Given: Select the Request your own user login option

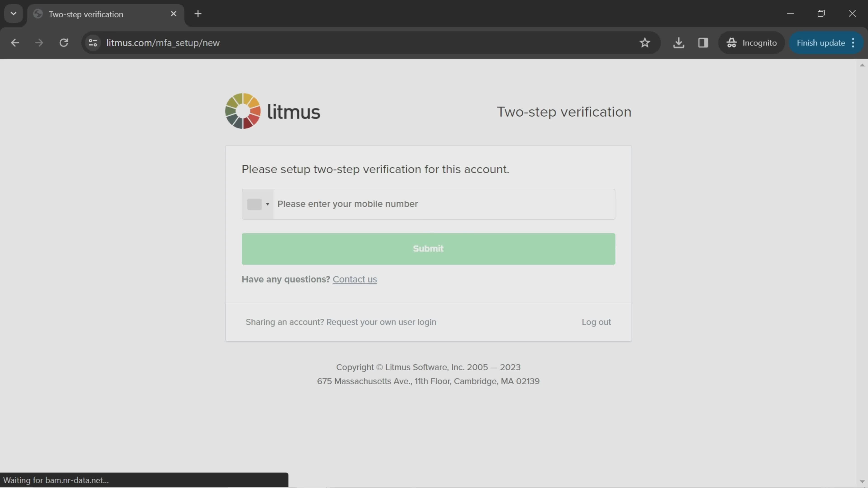Looking at the screenshot, I should pyautogui.click(x=382, y=322).
